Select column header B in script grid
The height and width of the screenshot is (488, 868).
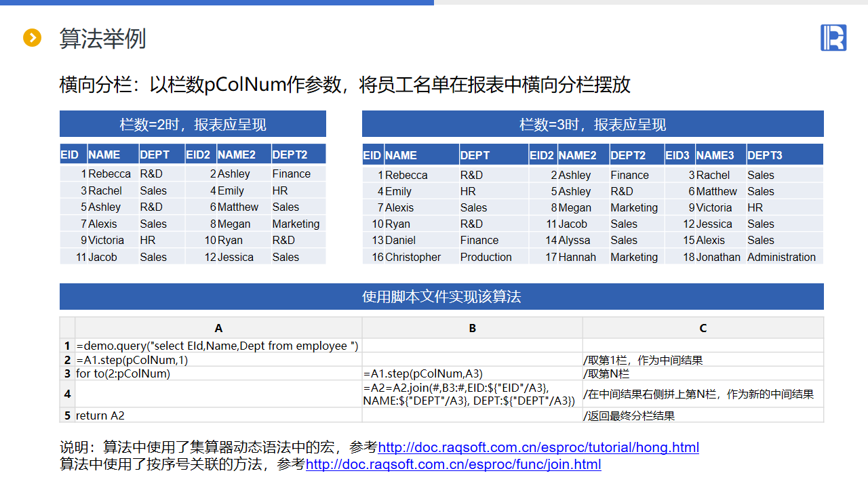[x=472, y=328]
